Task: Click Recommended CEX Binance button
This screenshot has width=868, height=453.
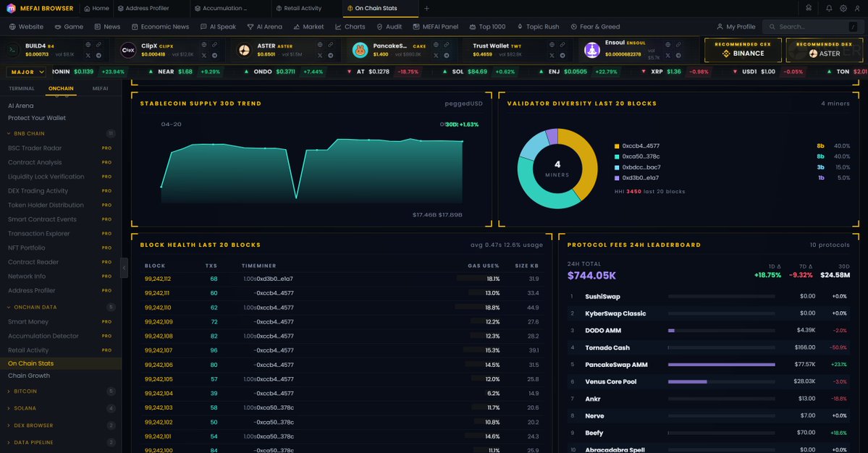Action: (743, 50)
